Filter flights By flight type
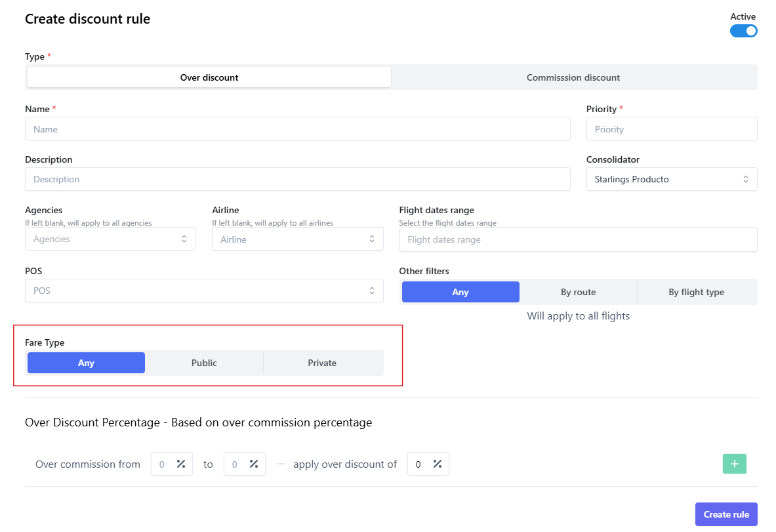 tap(696, 292)
